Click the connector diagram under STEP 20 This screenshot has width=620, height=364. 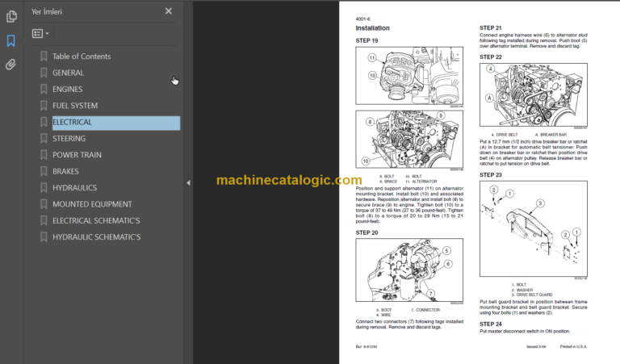409,270
